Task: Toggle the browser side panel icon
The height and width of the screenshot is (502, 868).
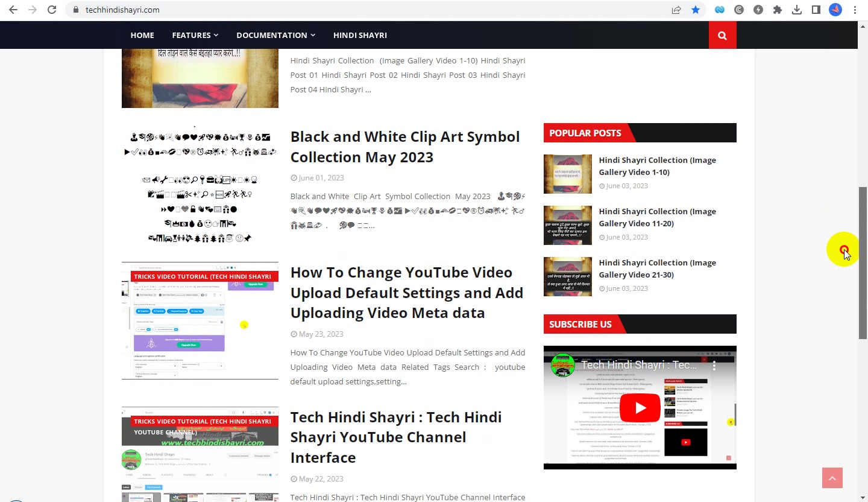Action: [816, 10]
